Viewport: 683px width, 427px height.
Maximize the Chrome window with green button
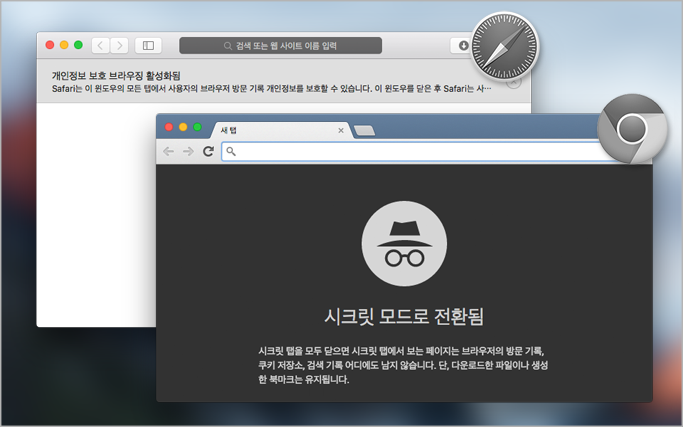coord(197,127)
